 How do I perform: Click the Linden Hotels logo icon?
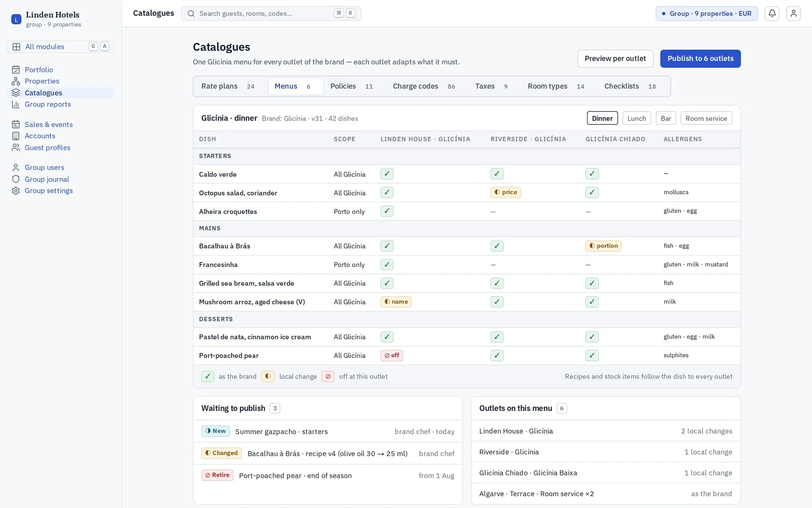(x=16, y=19)
